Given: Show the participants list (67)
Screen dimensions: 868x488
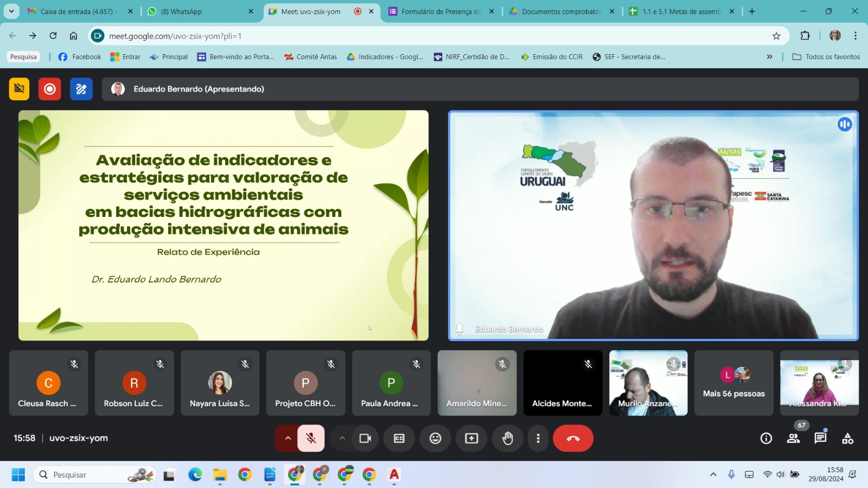Looking at the screenshot, I should coord(794,438).
